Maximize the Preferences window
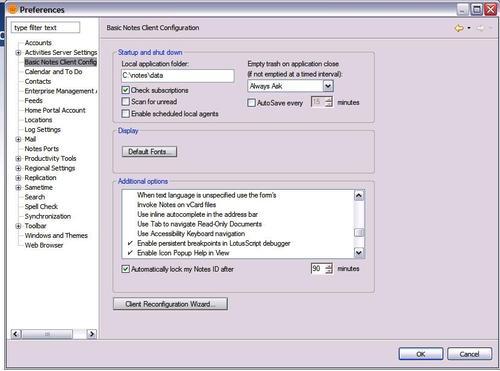The width and height of the screenshot is (500, 371). tap(476, 9)
